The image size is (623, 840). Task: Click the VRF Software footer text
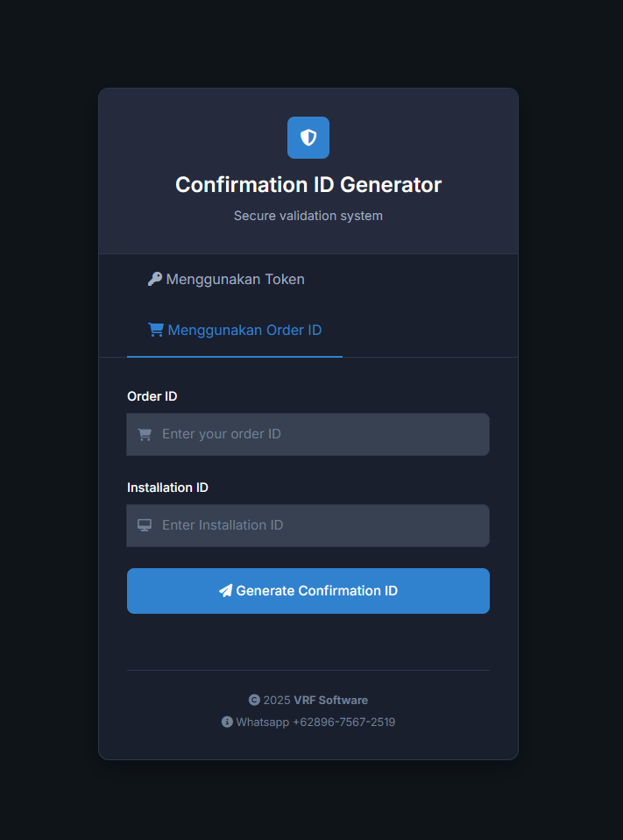point(330,701)
